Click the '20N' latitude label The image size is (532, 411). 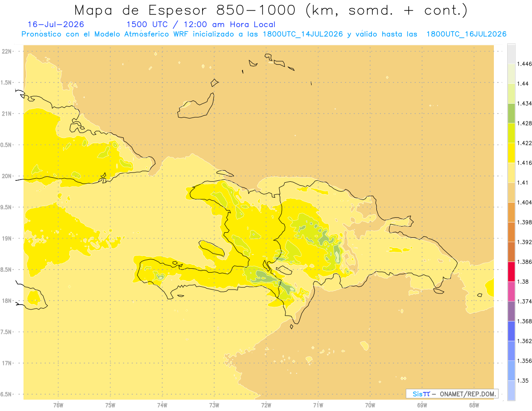point(6,176)
